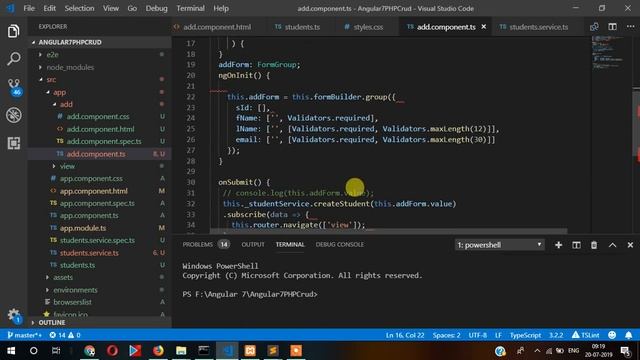
Task: Click Ln 16, Col 22 status item
Action: coord(405,335)
